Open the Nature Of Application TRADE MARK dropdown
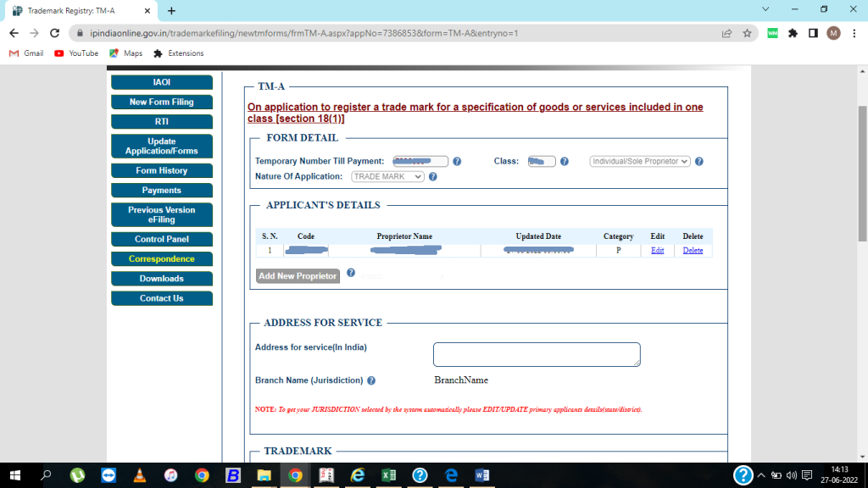Screen dimensions: 868x488 coord(387,177)
